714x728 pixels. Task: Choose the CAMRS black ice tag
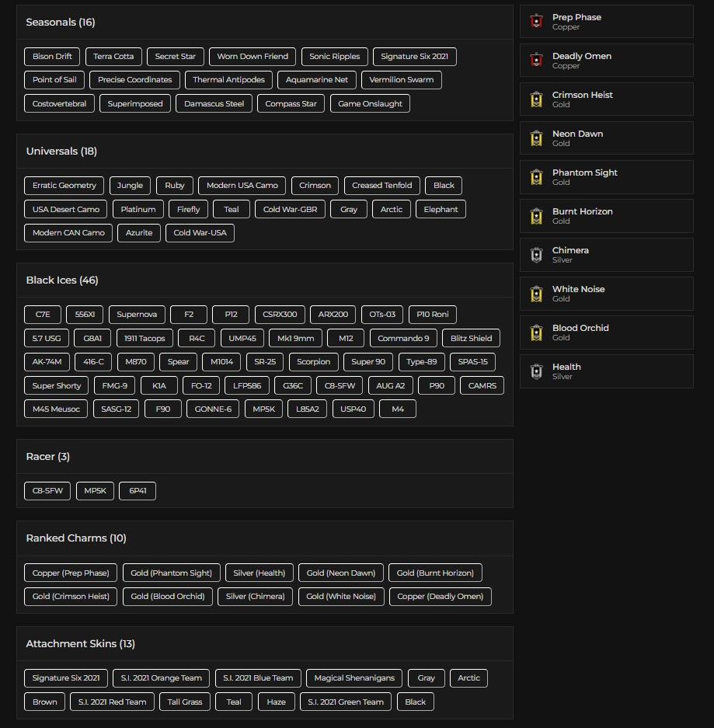482,386
